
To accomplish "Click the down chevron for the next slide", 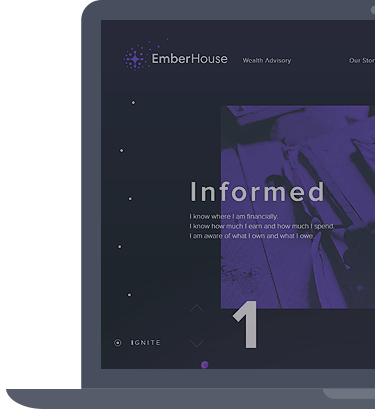I will (x=197, y=343).
